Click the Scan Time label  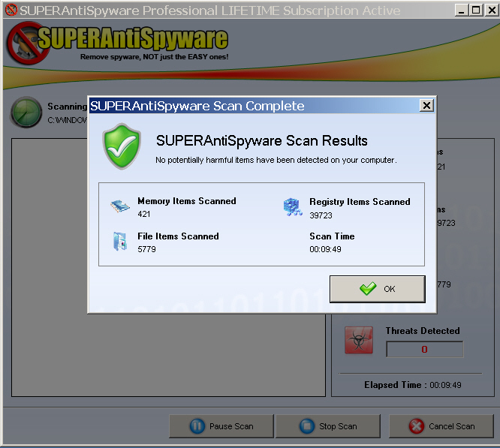click(332, 236)
